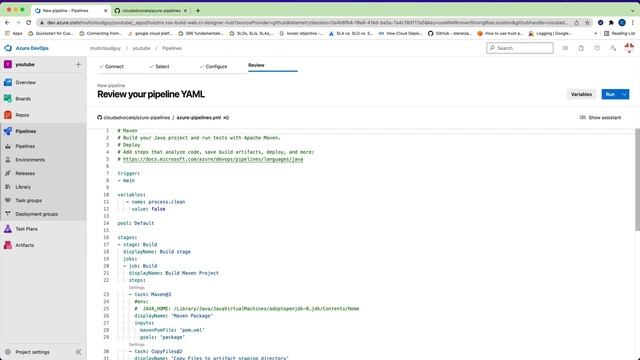Open the Overview section in sidebar
The height and width of the screenshot is (360, 640).
click(x=25, y=82)
